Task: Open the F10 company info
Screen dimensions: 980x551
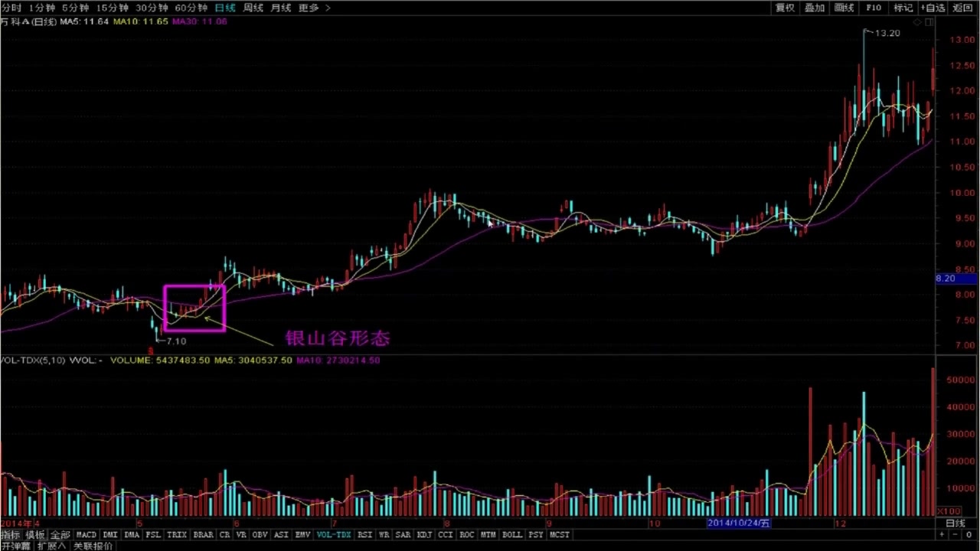Action: 874,8
